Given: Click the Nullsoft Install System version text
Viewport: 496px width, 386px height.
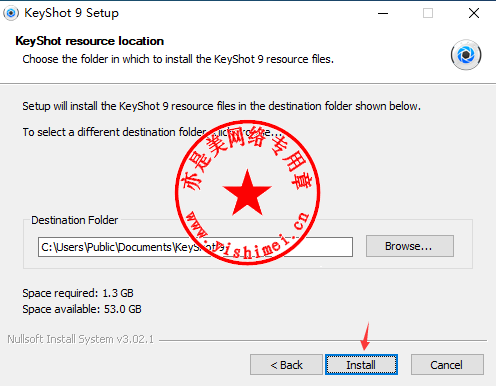Looking at the screenshot, I should 80,339.
